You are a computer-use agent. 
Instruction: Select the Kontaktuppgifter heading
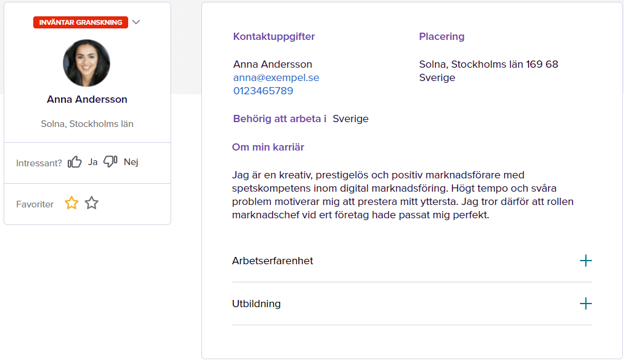click(x=274, y=37)
